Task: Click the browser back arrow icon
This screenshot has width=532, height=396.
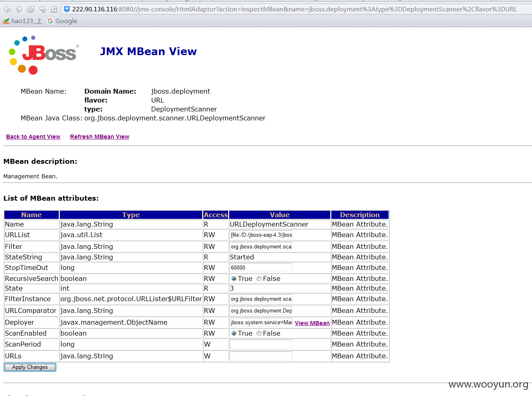Action: [x=7, y=9]
